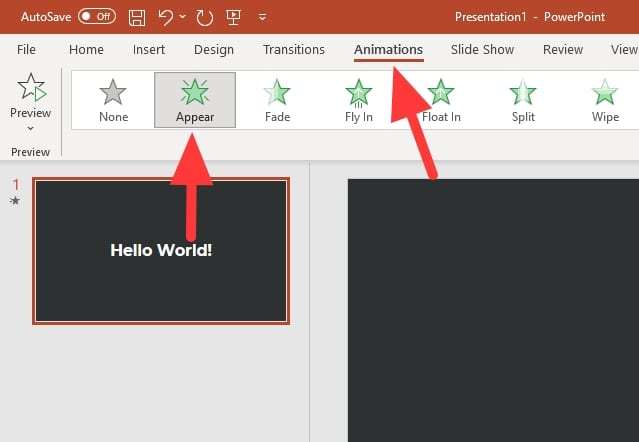Apply the Split animation effect

[x=523, y=100]
